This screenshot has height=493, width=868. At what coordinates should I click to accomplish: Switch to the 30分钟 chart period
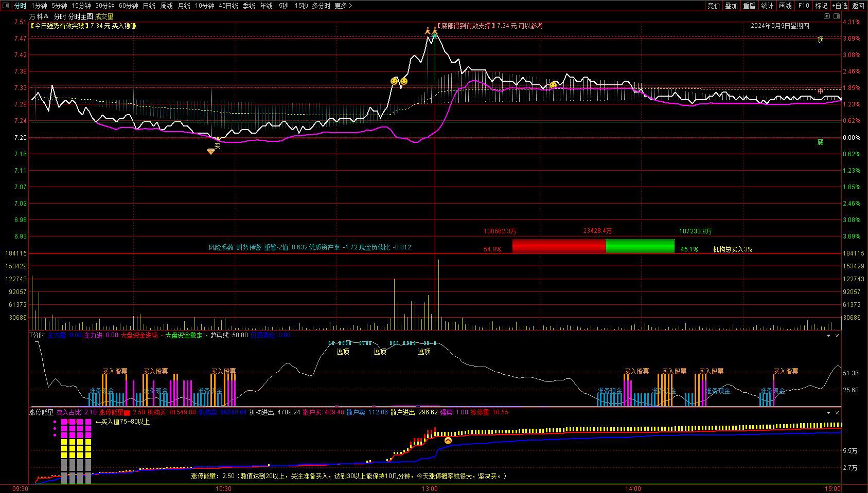click(104, 6)
